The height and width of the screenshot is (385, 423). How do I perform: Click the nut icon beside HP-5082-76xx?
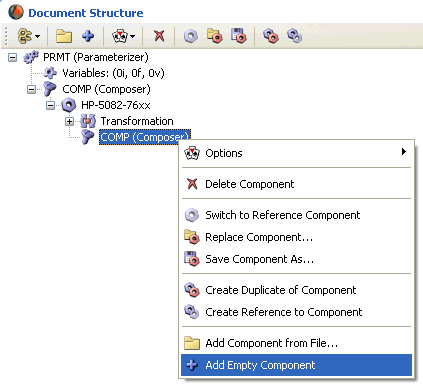(69, 105)
